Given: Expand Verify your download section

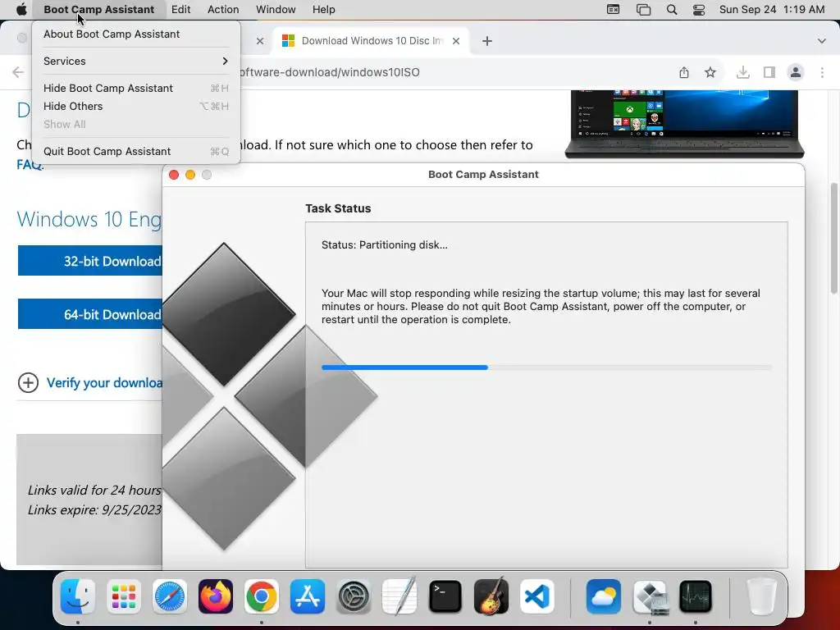Looking at the screenshot, I should (28, 382).
